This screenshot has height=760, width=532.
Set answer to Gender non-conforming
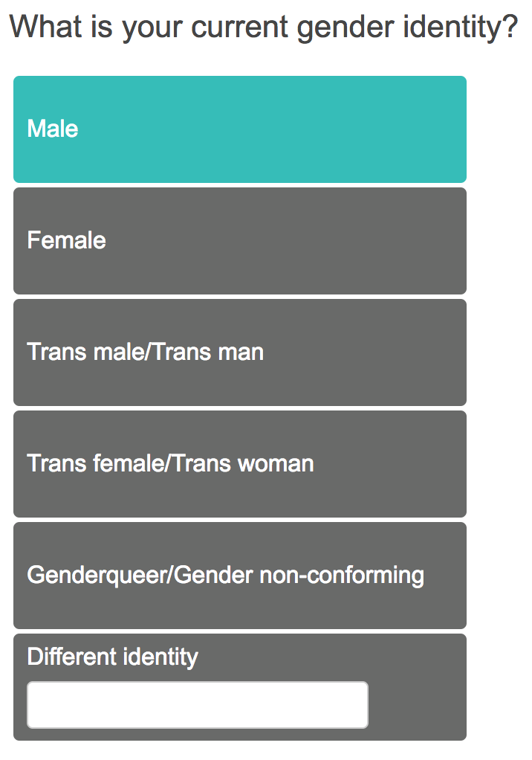pos(239,576)
